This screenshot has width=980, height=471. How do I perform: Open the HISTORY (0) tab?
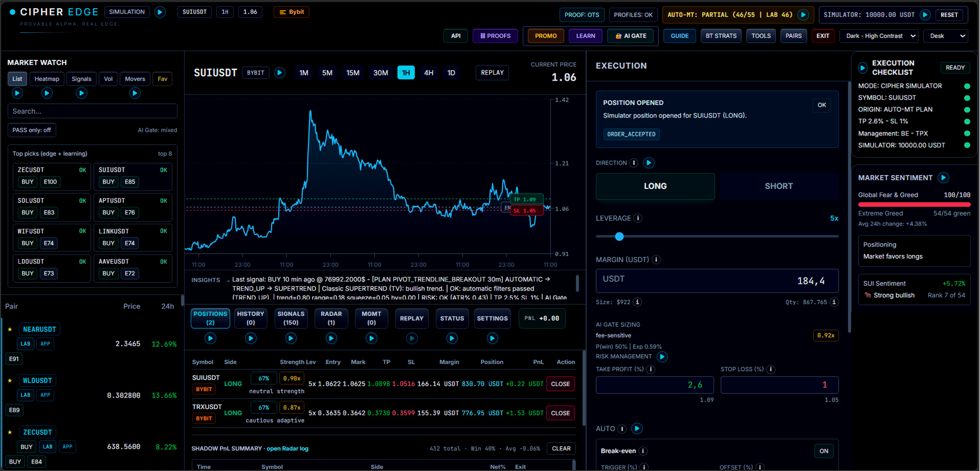tap(251, 318)
